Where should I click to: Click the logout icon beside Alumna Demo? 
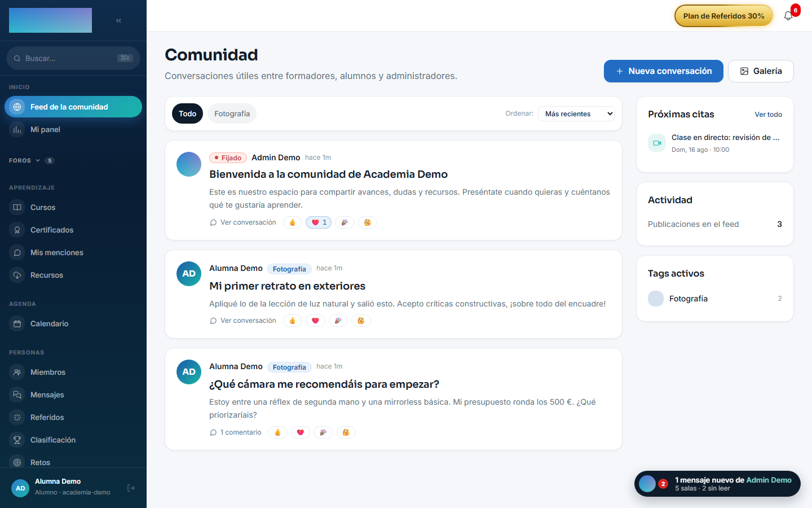pos(131,488)
